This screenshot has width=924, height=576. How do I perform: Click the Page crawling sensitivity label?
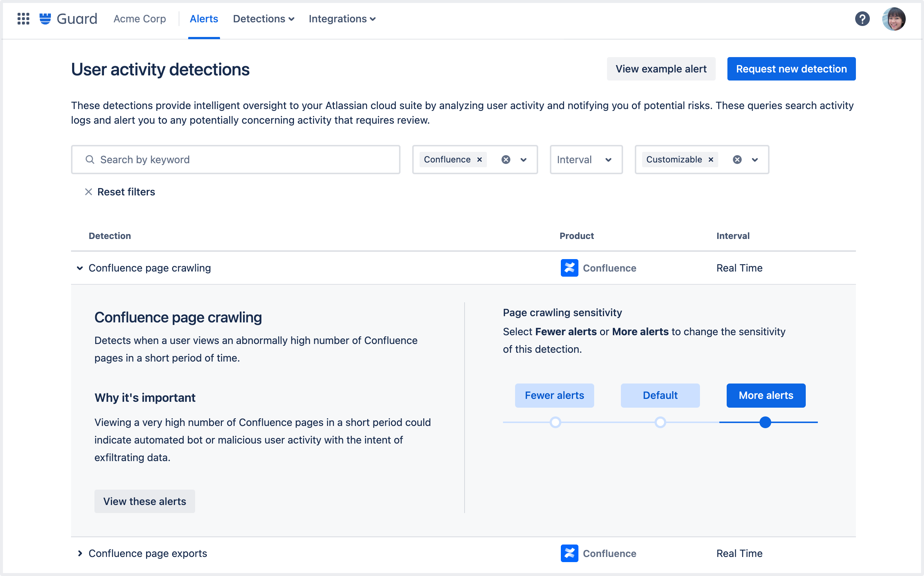[x=562, y=313]
